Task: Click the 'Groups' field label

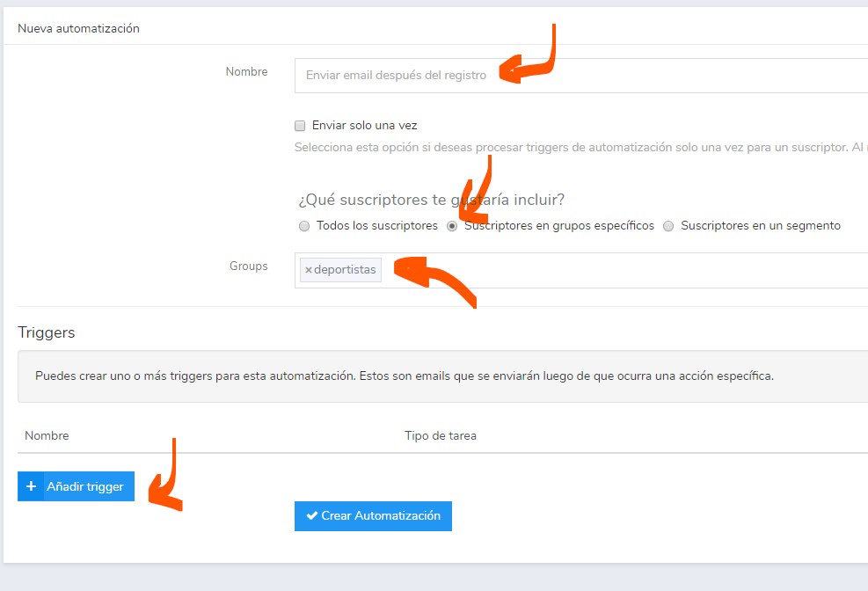Action: point(249,266)
